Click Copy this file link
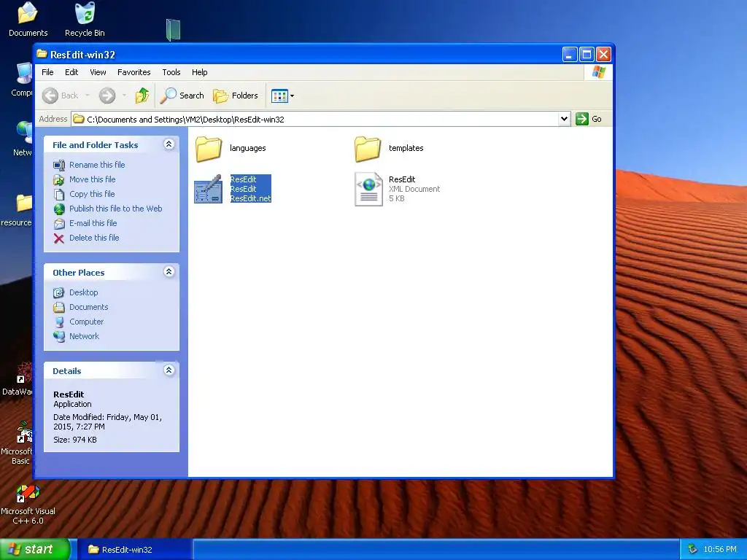This screenshot has height=560, width=747. (92, 194)
